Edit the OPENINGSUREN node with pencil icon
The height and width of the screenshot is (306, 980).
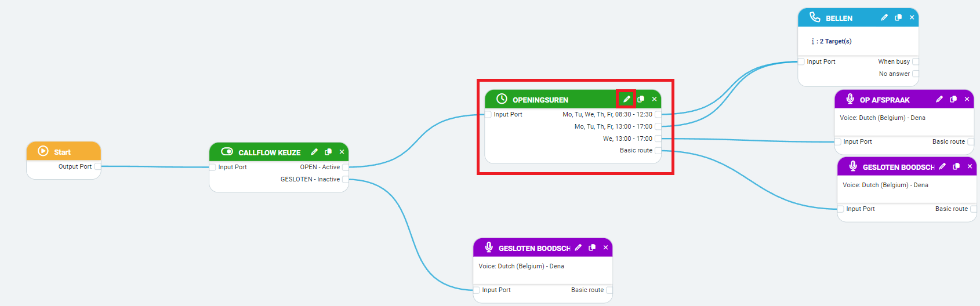[x=626, y=99]
